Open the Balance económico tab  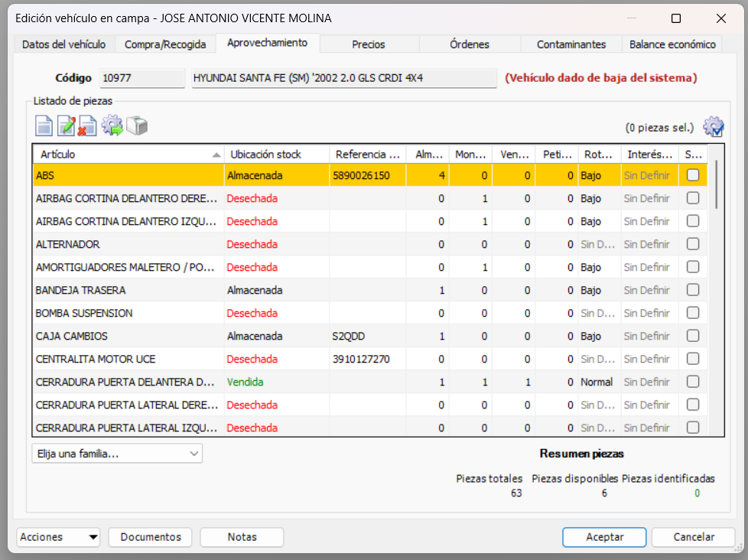point(672,44)
